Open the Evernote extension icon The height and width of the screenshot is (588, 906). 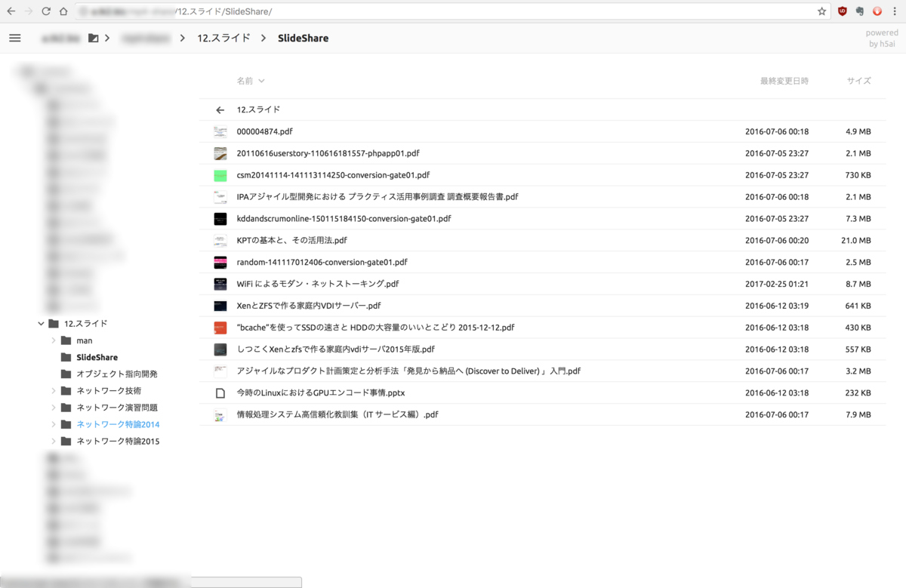coord(860,11)
